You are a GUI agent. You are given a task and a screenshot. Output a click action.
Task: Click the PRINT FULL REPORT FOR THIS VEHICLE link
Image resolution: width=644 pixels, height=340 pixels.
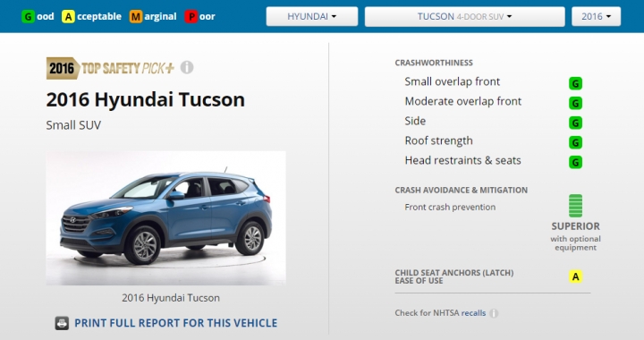tap(176, 323)
